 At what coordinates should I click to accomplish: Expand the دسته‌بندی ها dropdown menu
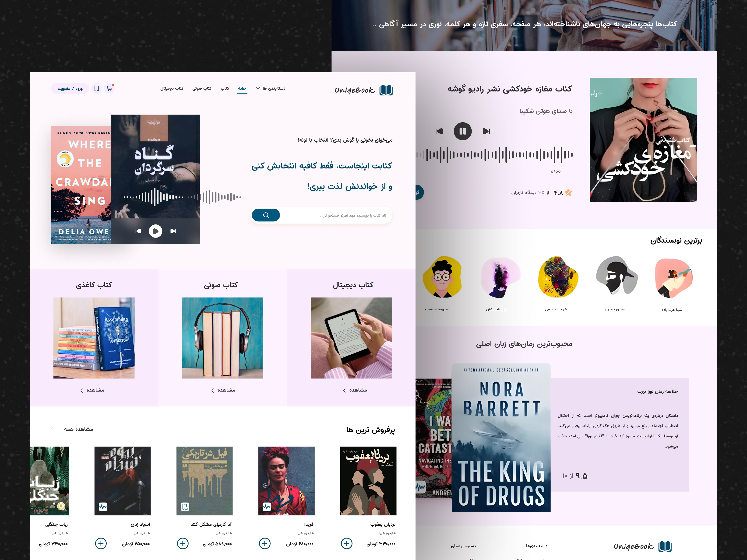point(271,88)
